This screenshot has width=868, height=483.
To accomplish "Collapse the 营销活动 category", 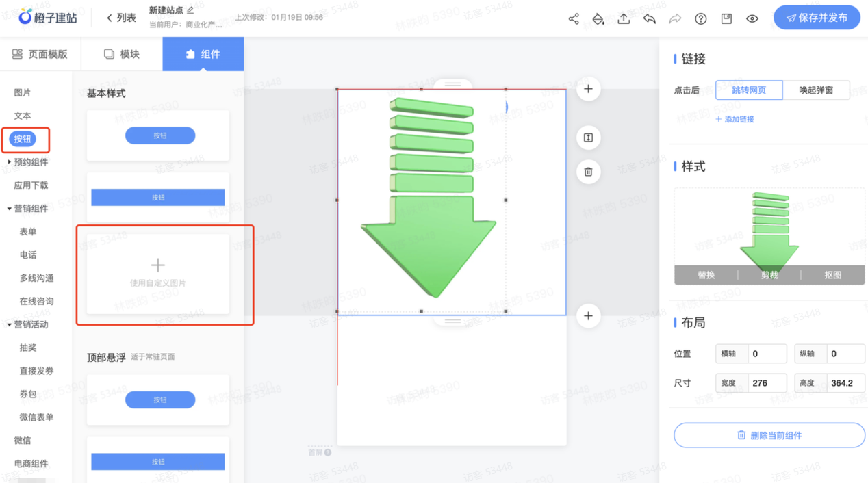I will click(10, 325).
